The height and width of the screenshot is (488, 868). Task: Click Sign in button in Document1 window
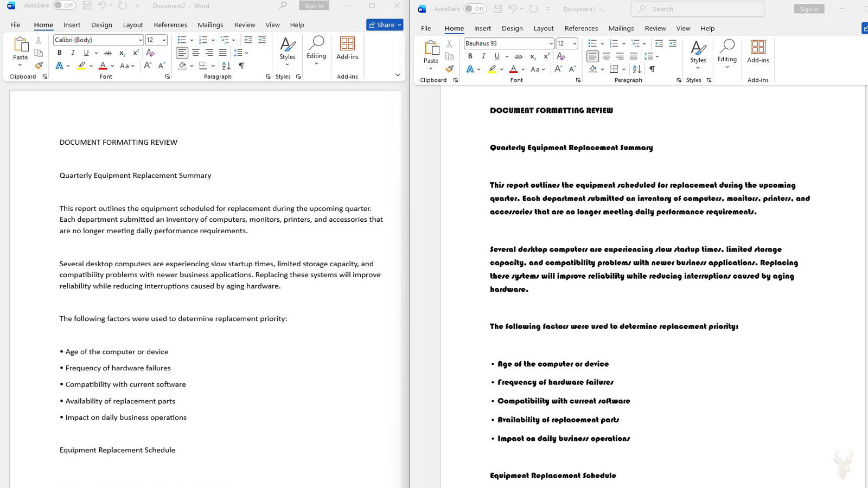tap(809, 9)
